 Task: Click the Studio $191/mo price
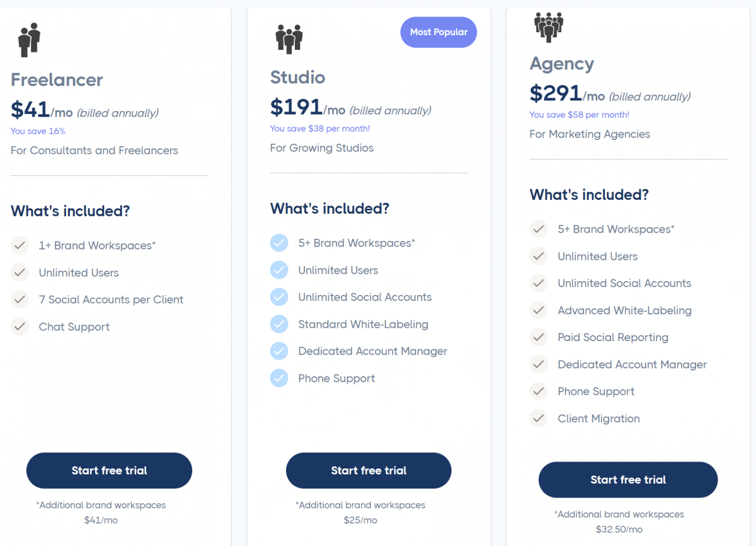[307, 108]
